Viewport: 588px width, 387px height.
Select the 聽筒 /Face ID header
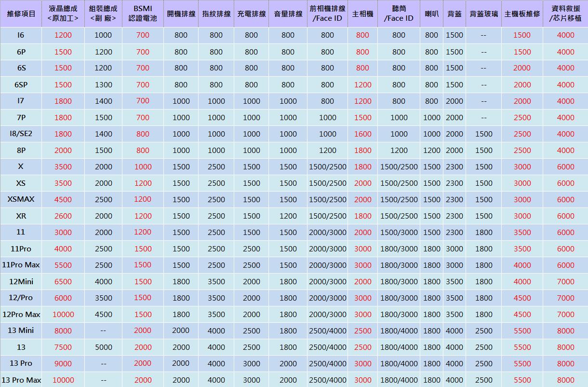pyautogui.click(x=399, y=14)
